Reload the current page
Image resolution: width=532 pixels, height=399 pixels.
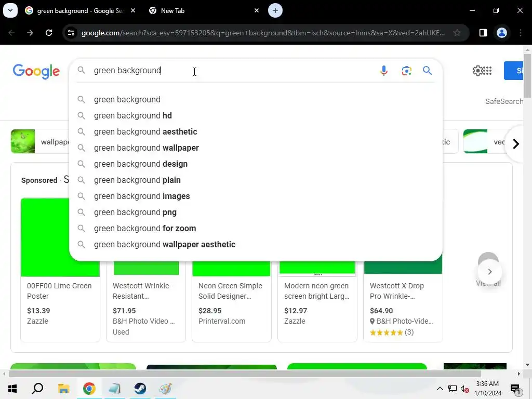(x=49, y=33)
